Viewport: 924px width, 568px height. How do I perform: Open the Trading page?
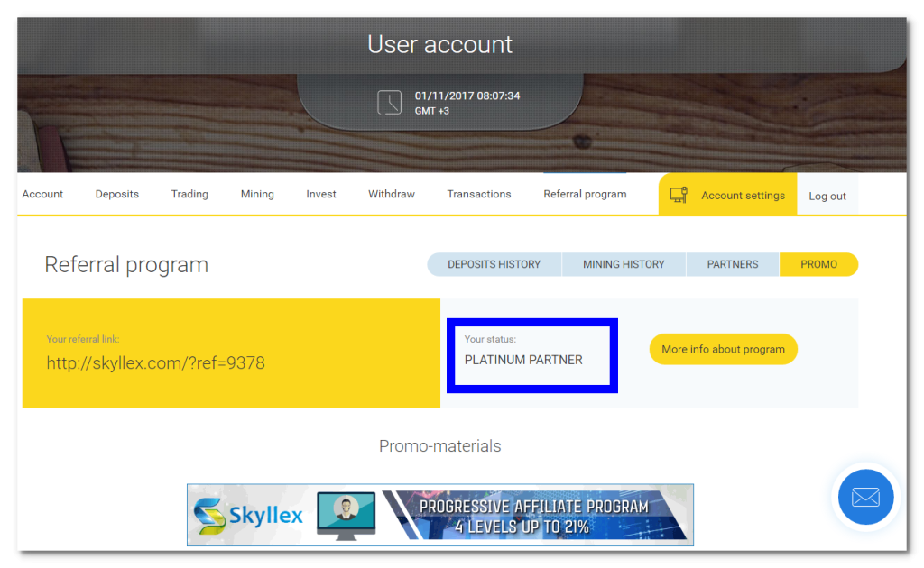point(189,194)
